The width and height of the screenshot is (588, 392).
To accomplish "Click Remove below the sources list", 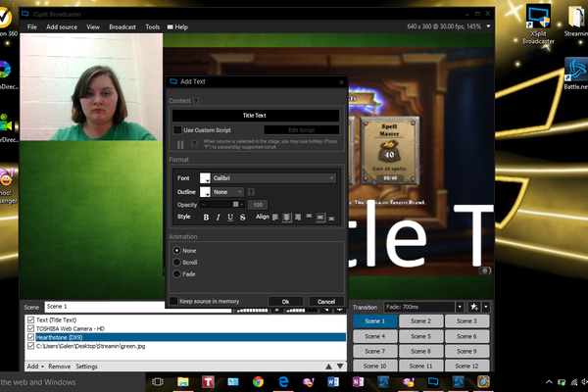I will coord(59,367).
